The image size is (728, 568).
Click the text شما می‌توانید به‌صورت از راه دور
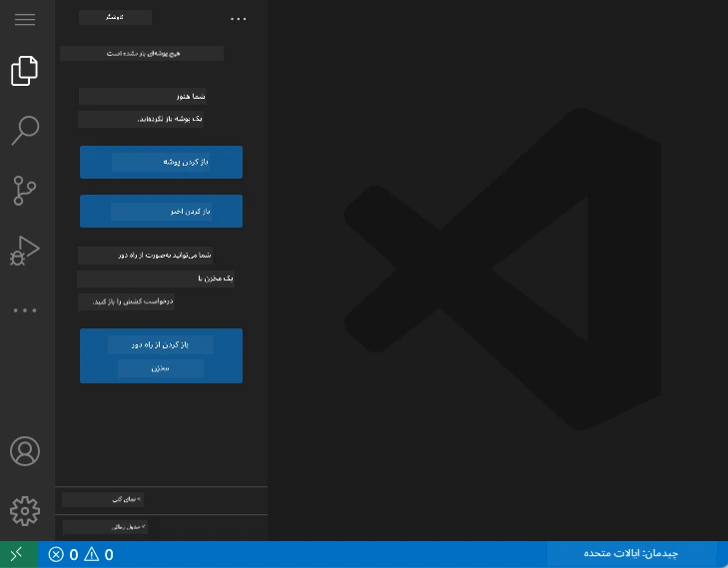coord(165,256)
